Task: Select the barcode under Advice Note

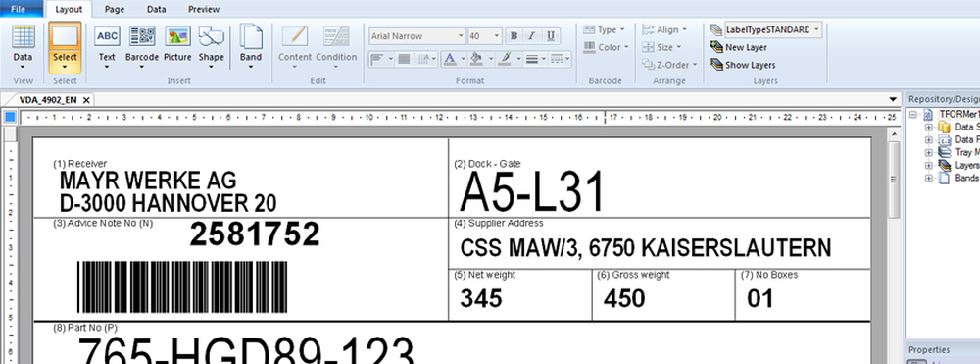Action: click(x=182, y=287)
